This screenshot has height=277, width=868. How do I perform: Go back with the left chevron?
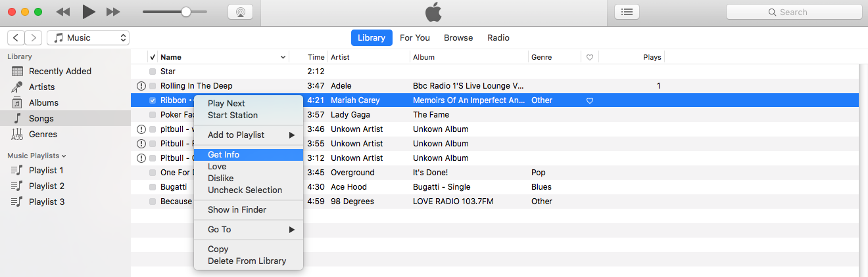point(16,38)
